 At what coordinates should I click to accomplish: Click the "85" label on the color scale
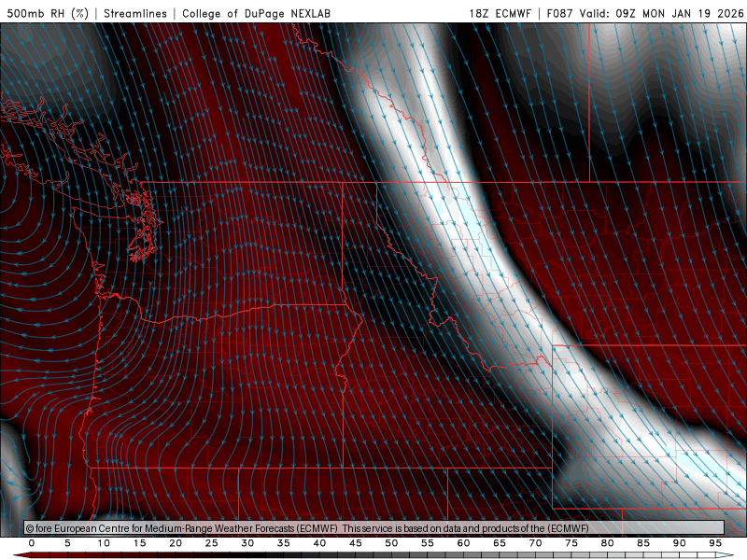click(x=643, y=543)
